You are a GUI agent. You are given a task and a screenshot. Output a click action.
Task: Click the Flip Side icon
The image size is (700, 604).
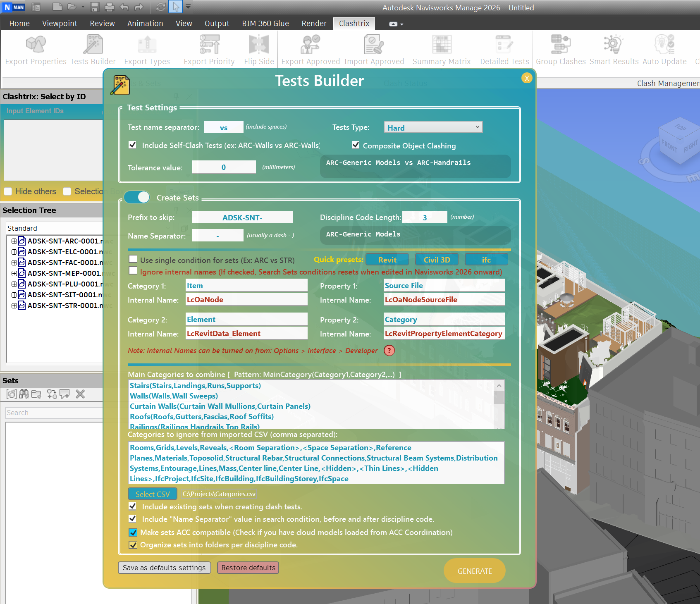[x=259, y=45]
